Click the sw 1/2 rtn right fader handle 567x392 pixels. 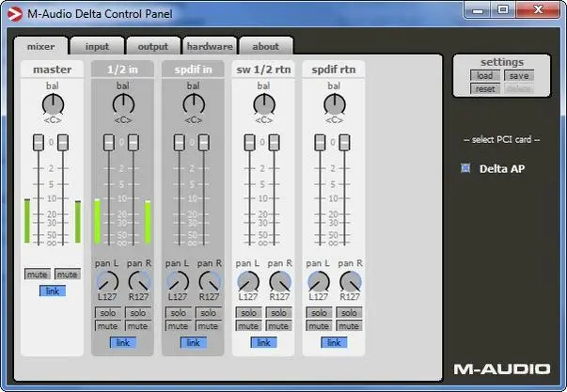point(275,143)
